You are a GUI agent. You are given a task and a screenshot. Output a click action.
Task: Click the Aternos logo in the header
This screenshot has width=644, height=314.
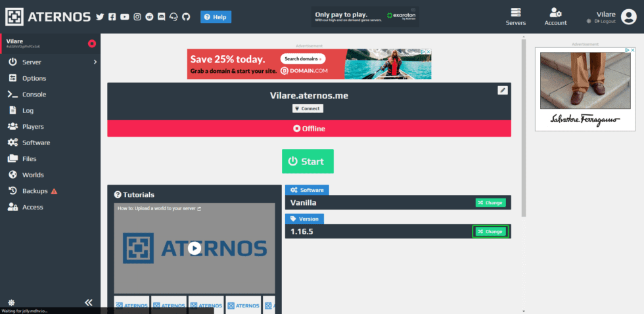point(48,17)
